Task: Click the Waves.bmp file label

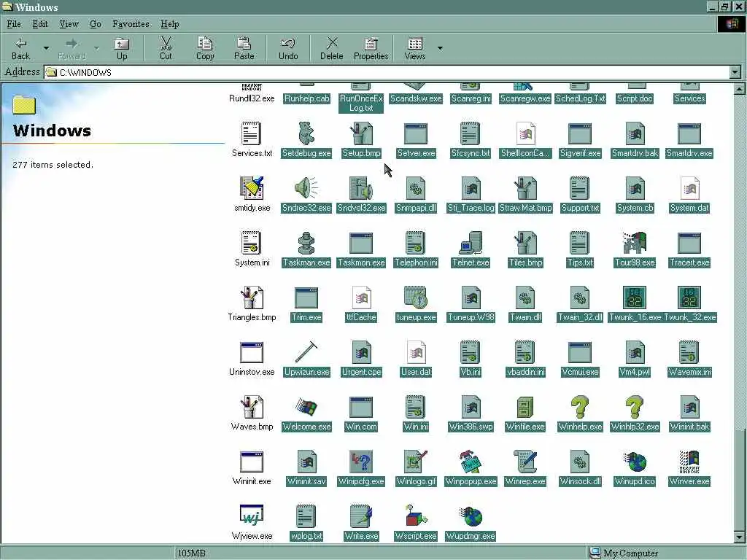Action: [x=252, y=427]
